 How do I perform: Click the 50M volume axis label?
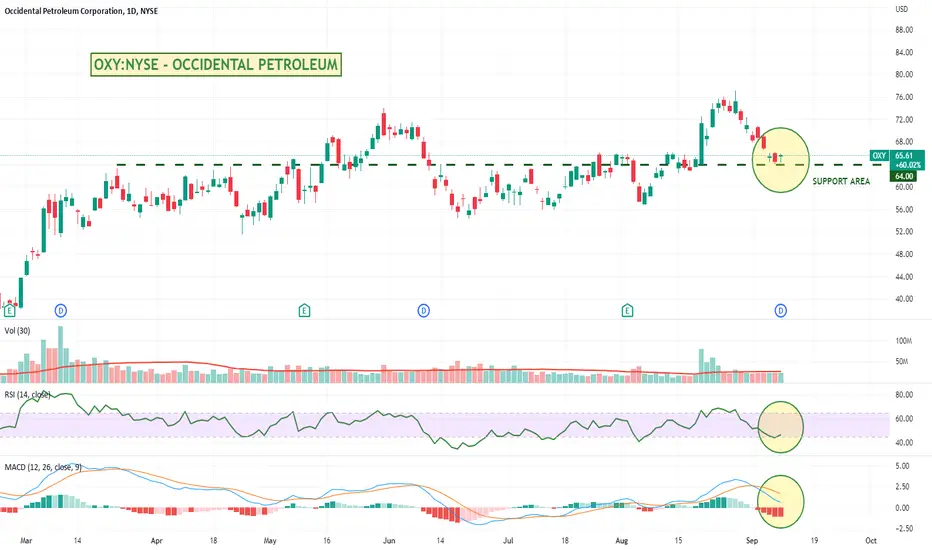click(902, 362)
